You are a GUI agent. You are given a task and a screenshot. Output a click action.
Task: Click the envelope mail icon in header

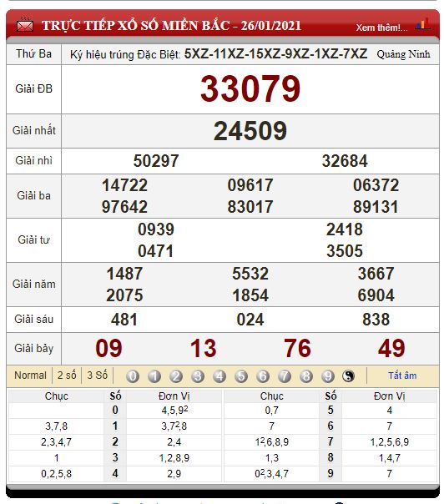pyautogui.click(x=25, y=25)
